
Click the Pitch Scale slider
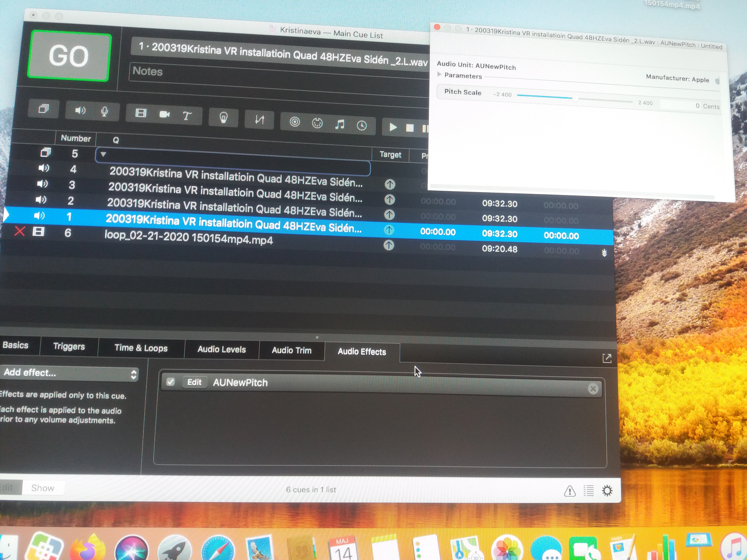pos(575,99)
